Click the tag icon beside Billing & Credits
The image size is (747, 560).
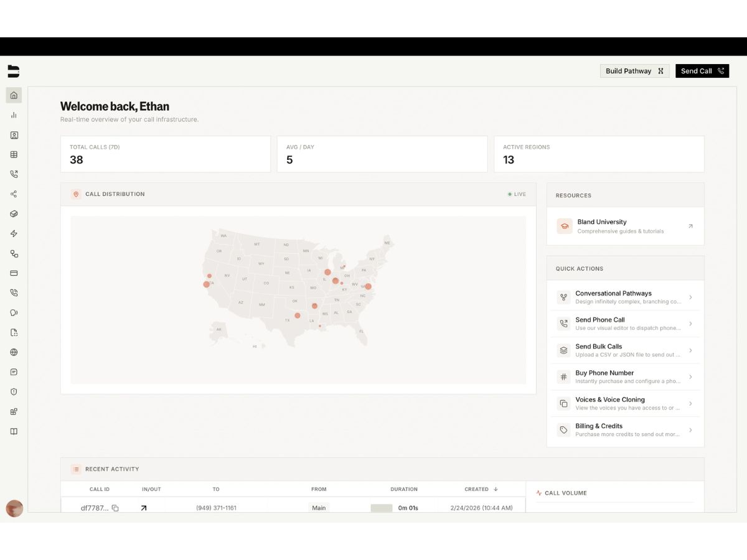[x=563, y=430]
